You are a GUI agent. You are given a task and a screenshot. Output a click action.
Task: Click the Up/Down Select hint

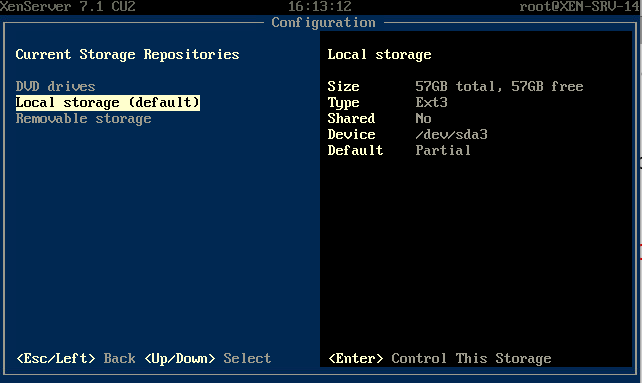207,358
